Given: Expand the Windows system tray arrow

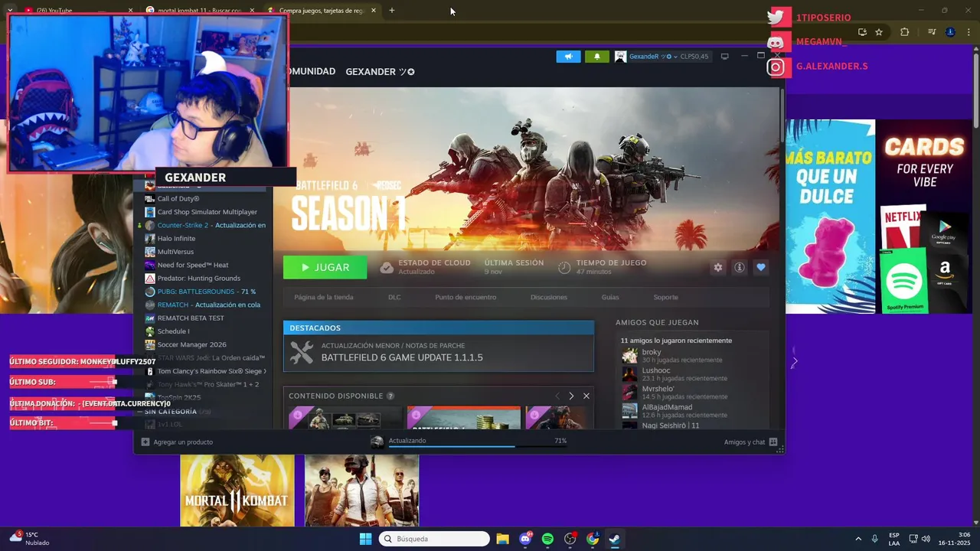Looking at the screenshot, I should (x=857, y=539).
